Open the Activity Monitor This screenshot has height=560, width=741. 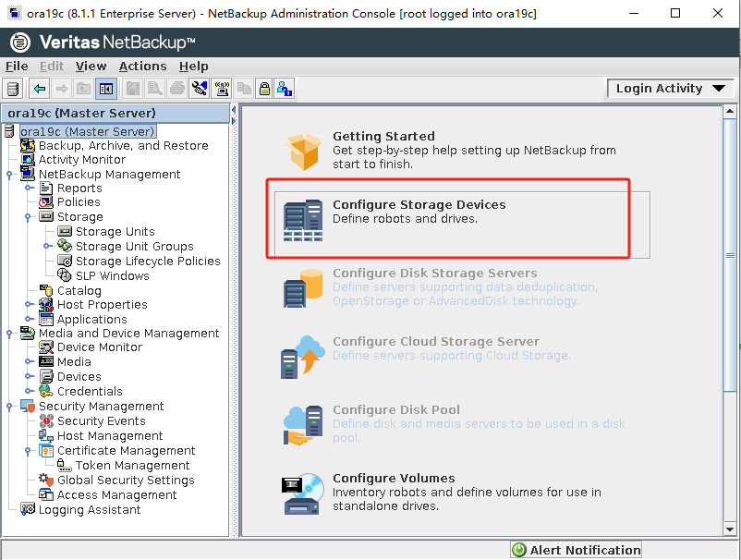pos(85,160)
